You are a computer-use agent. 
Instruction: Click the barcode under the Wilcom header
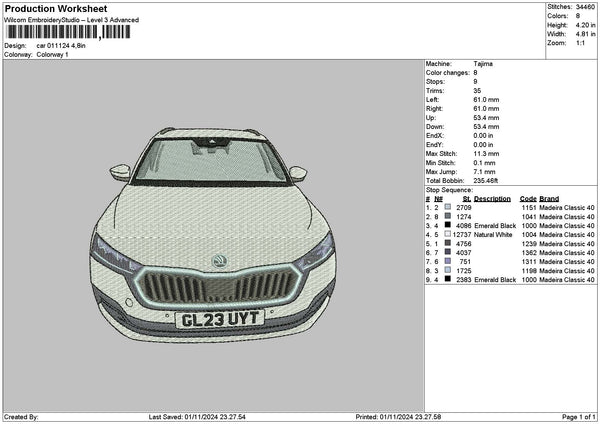(69, 32)
